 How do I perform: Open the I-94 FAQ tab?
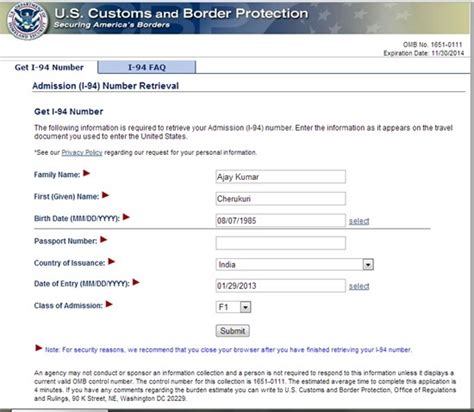[147, 67]
